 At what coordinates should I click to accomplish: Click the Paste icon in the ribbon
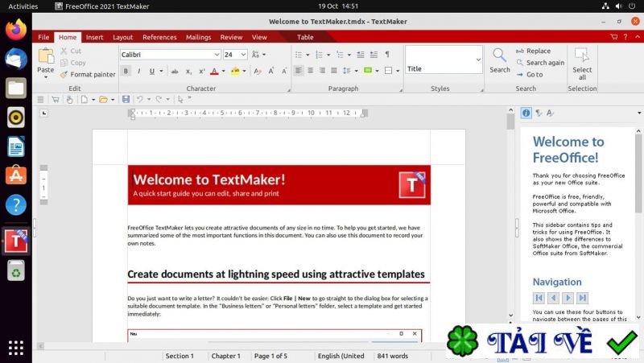(x=45, y=56)
